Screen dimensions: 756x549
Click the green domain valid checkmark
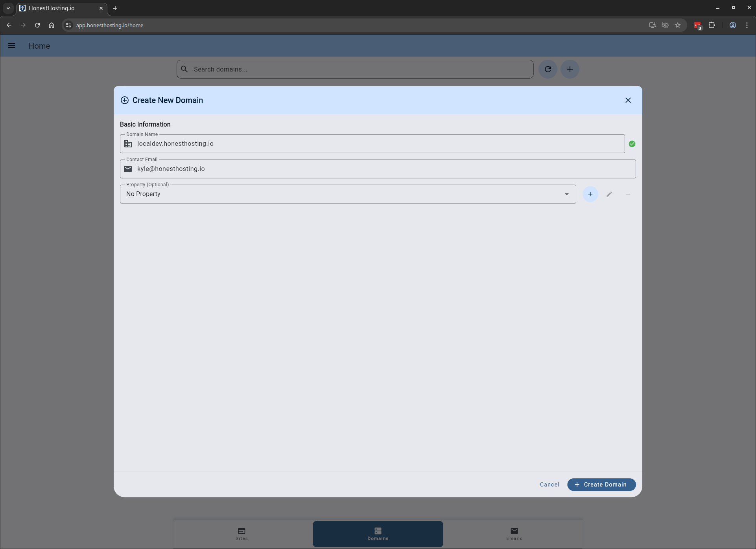632,144
